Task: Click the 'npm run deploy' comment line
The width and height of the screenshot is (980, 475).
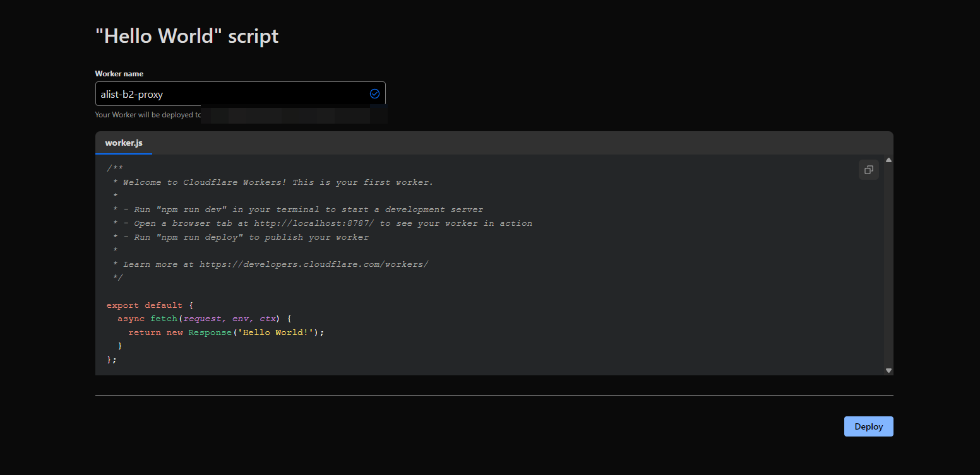Action: point(240,237)
